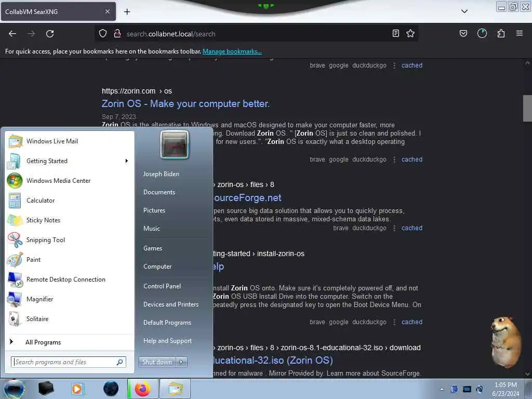Launch the Snipping Tool
The height and width of the screenshot is (399, 532).
(x=70, y=240)
